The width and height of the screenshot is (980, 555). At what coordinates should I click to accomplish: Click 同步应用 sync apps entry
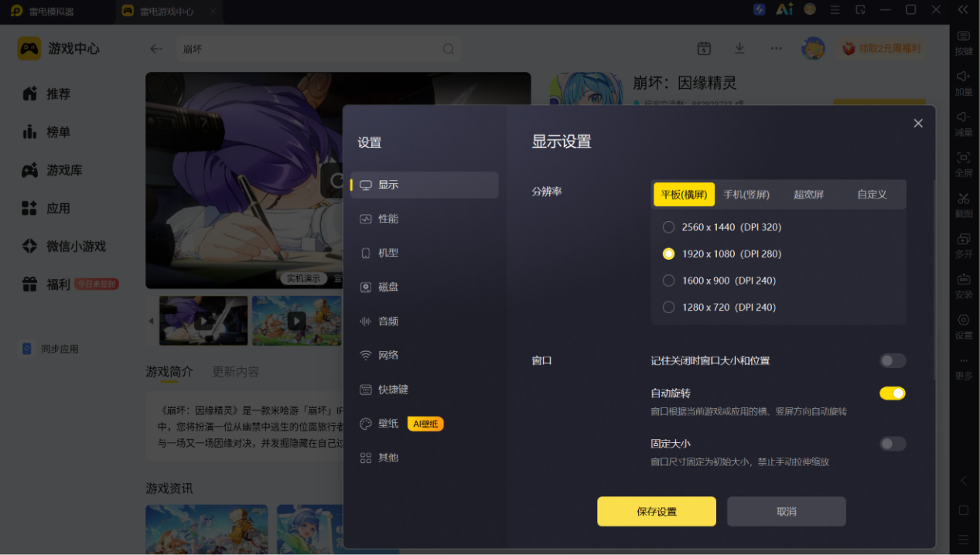(x=50, y=349)
